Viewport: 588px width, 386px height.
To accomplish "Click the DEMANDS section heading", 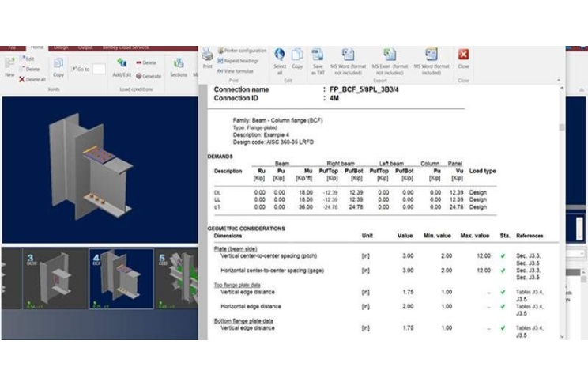I will pos(220,157).
